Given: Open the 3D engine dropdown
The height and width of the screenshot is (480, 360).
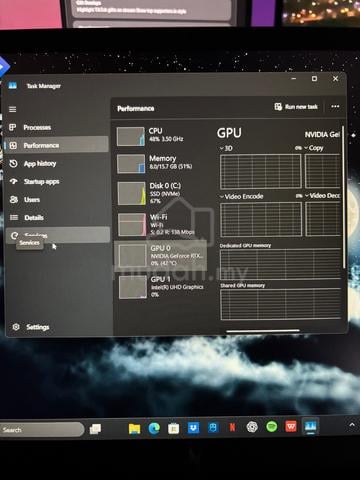Looking at the screenshot, I should click(226, 148).
